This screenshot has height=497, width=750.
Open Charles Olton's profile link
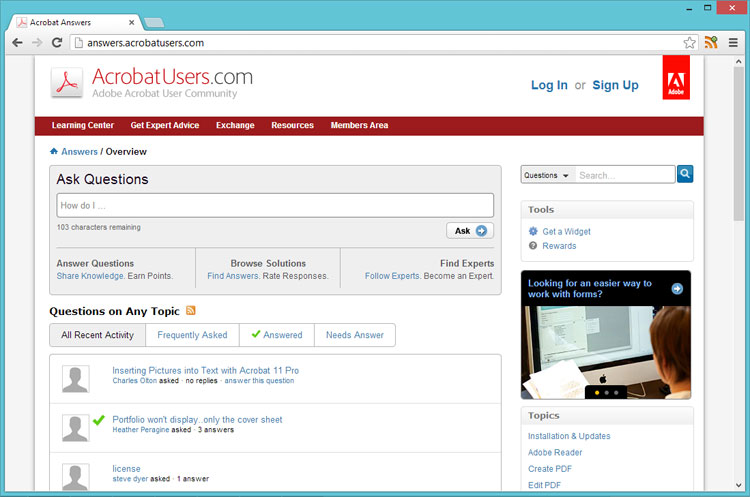point(135,381)
